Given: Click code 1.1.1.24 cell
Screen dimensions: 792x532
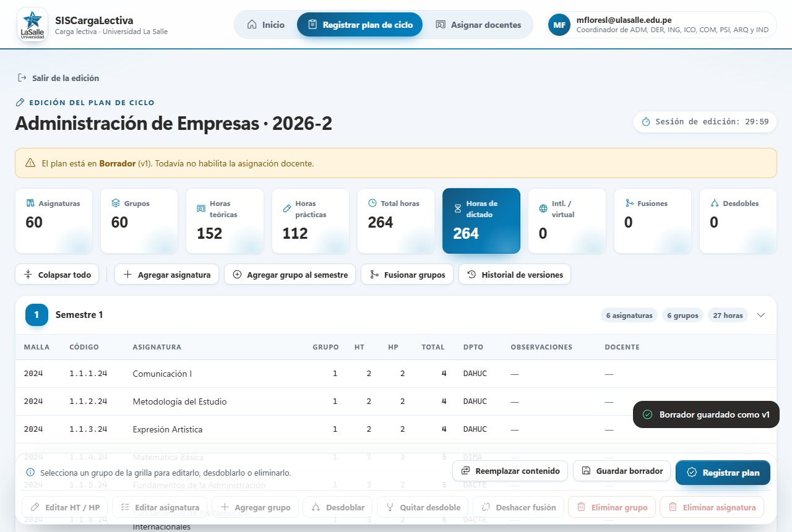Looking at the screenshot, I should [x=88, y=374].
